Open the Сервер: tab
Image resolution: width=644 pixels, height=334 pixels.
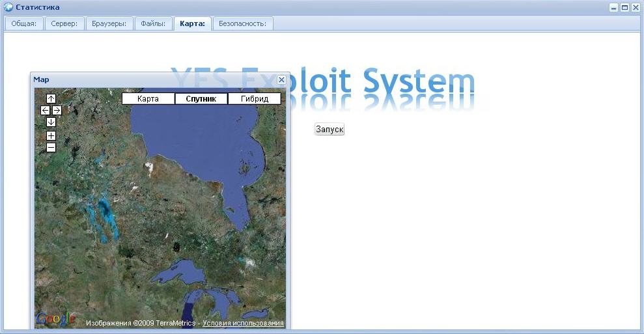click(x=64, y=24)
